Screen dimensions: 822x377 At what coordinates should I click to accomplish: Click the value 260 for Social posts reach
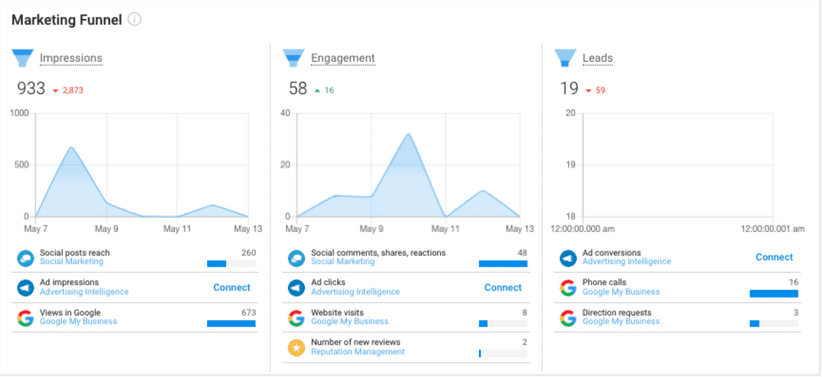point(248,253)
